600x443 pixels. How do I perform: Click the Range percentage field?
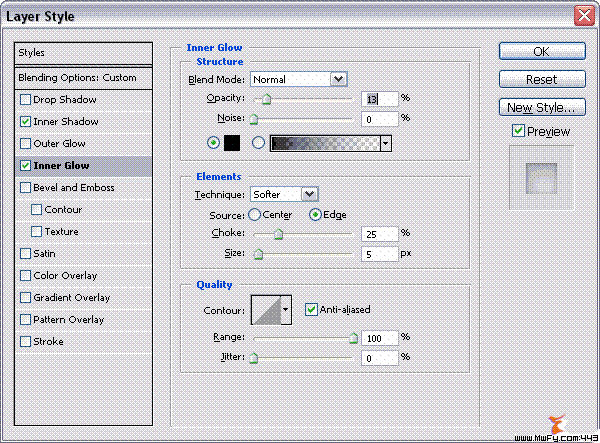tap(380, 338)
